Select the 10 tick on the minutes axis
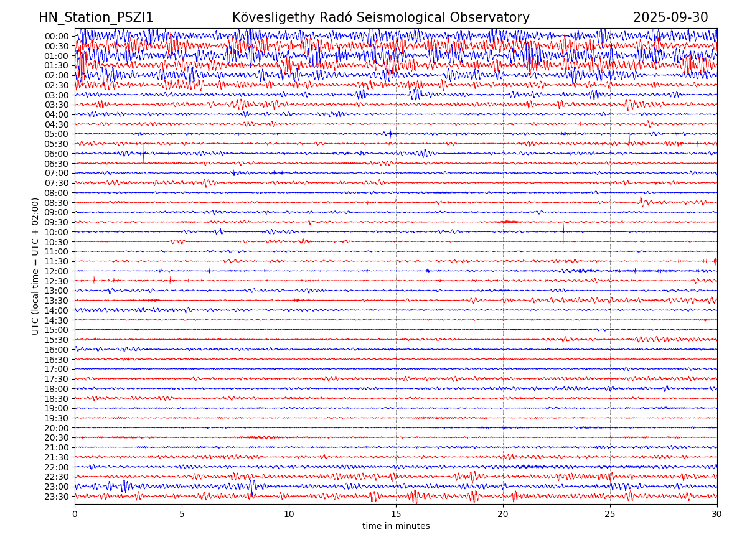Screen dimensions: 747x560 [x=289, y=515]
